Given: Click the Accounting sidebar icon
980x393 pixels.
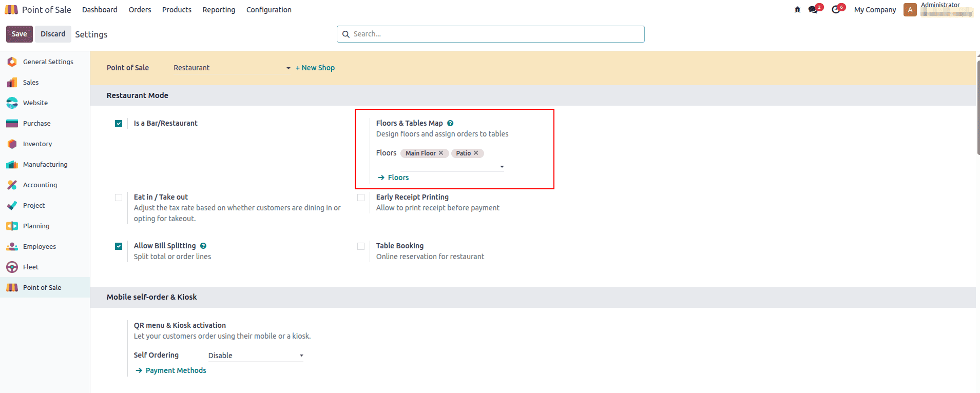Looking at the screenshot, I should coord(12,185).
